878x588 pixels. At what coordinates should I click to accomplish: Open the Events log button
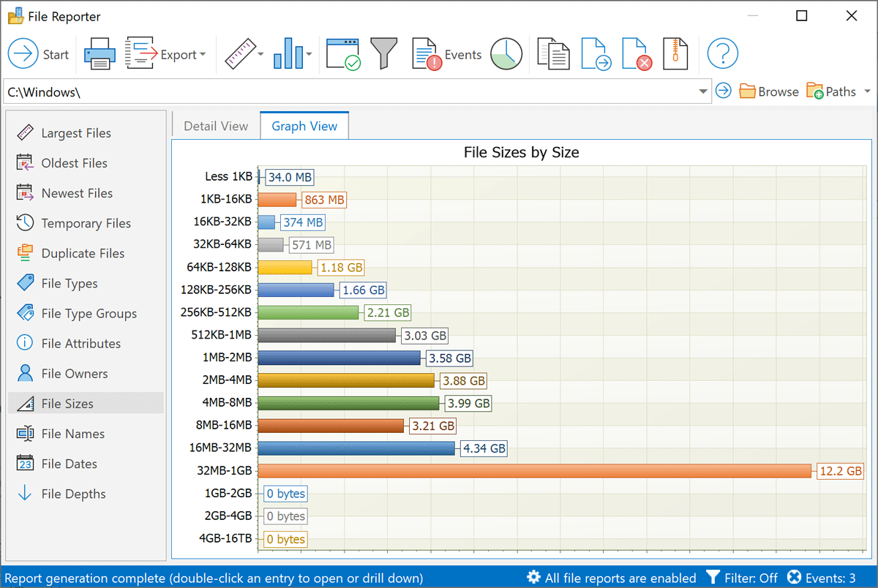tap(446, 54)
